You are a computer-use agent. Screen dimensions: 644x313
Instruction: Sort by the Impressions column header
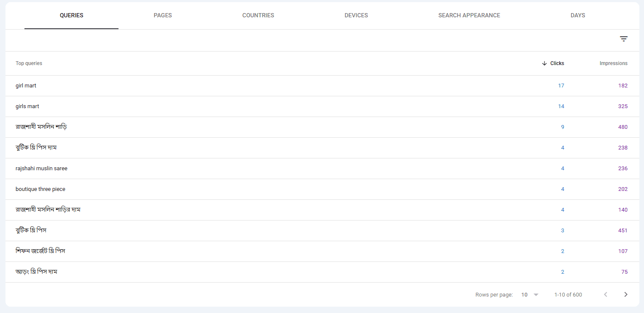[x=614, y=63]
